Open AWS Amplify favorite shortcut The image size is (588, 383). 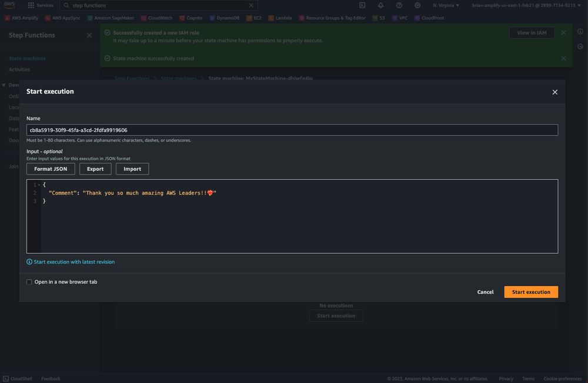pyautogui.click(x=21, y=18)
